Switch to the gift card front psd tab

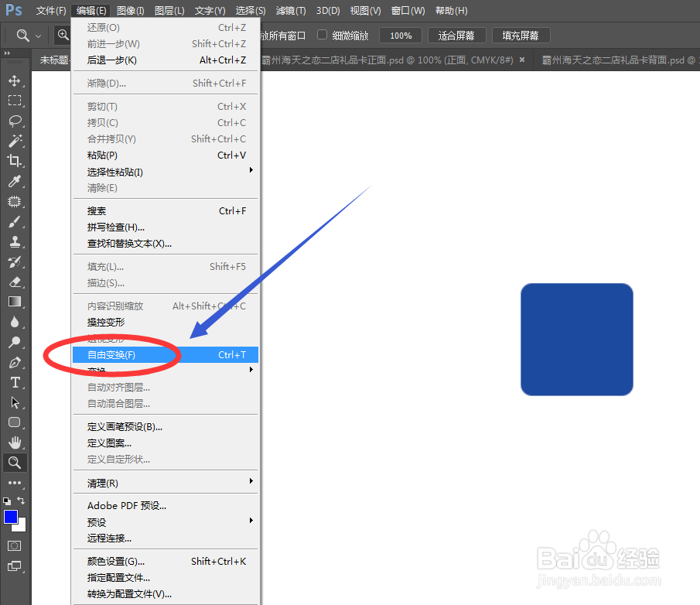388,60
